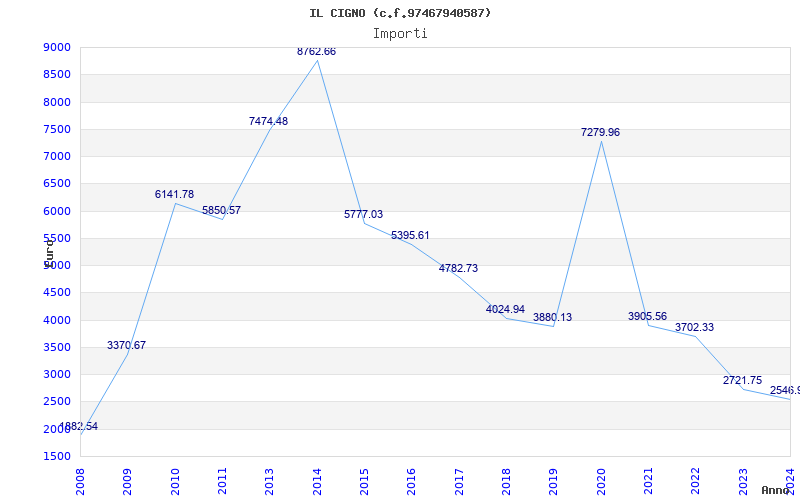Click the y-axis tick 8000

click(x=57, y=102)
